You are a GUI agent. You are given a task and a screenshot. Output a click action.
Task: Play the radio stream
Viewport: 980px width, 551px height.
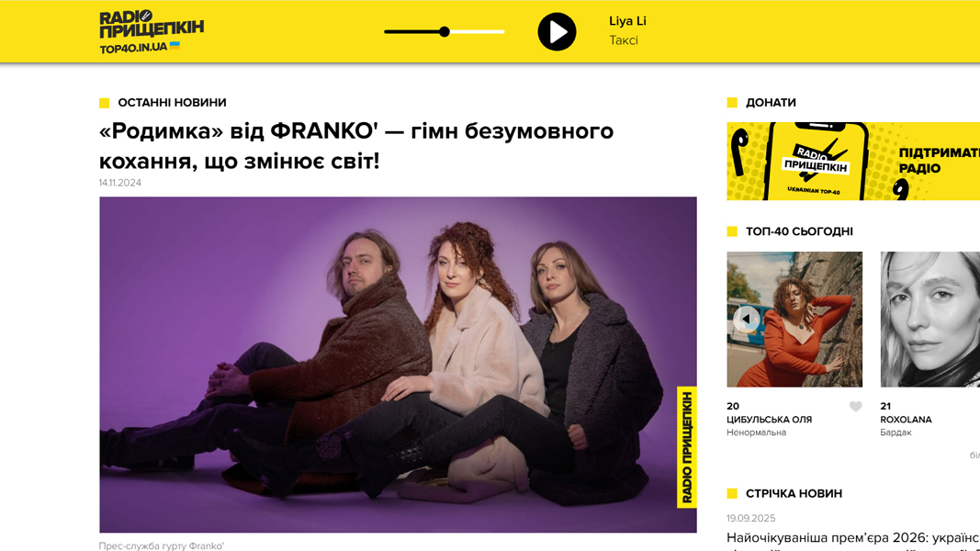(557, 32)
